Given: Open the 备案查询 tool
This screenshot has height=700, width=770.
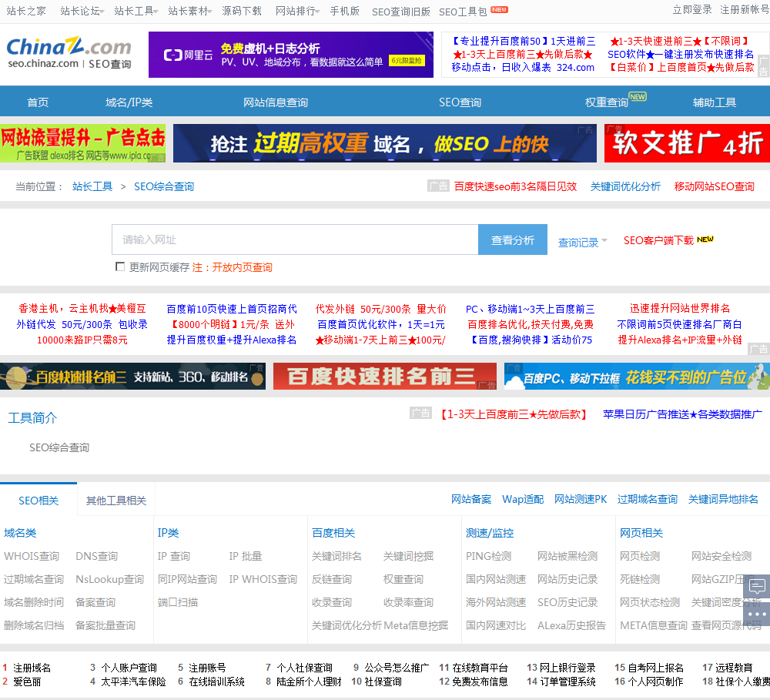Looking at the screenshot, I should click(x=95, y=602).
